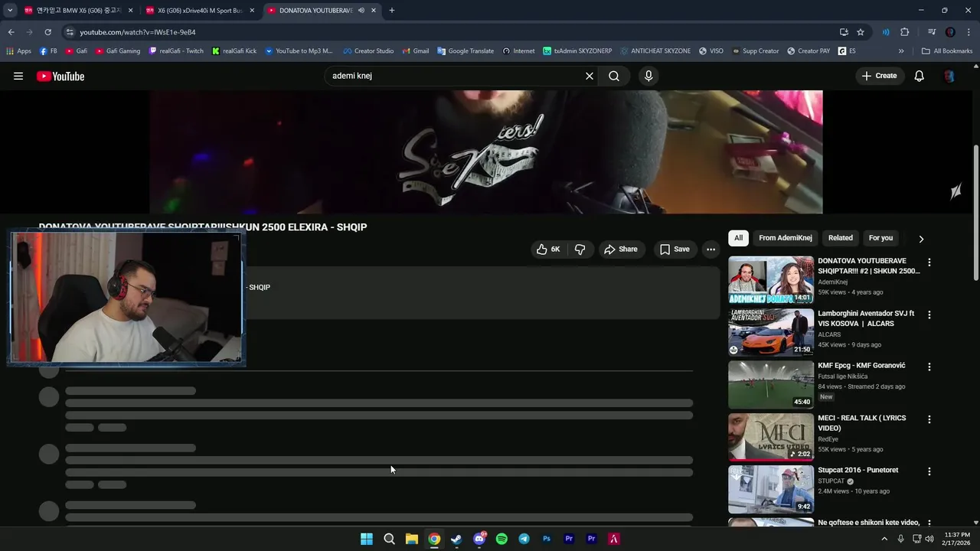
Task: Run the search with the magnifier button
Action: pyautogui.click(x=614, y=76)
